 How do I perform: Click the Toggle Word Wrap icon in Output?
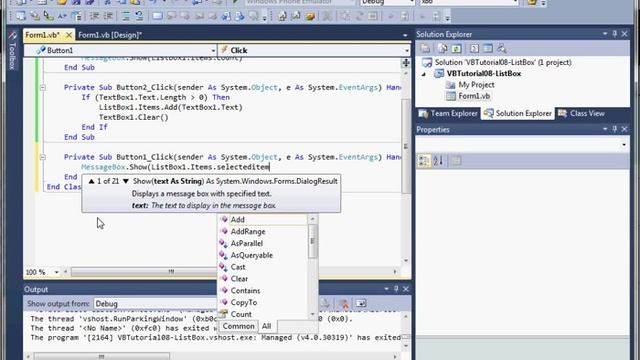tap(361, 303)
